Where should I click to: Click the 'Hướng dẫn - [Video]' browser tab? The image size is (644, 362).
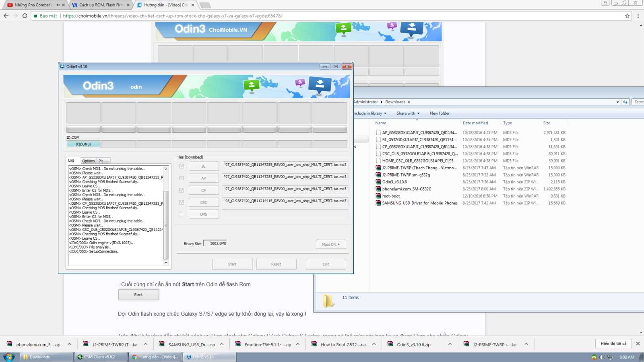165,5
